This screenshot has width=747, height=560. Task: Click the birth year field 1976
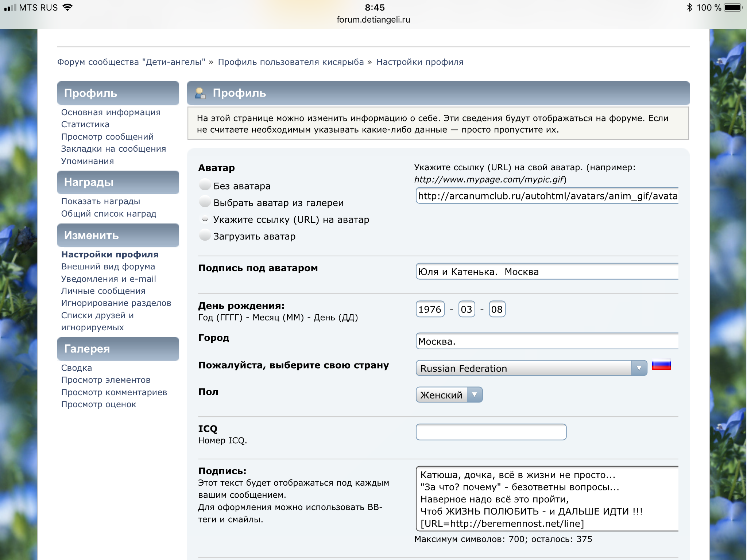click(430, 310)
